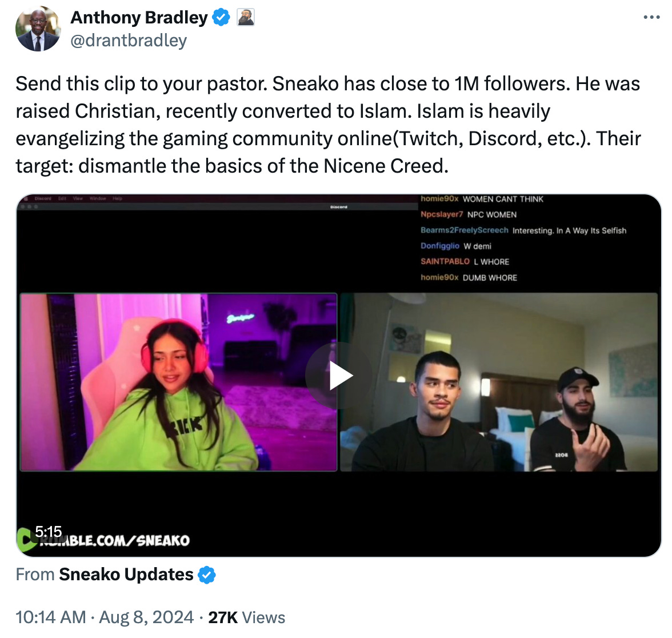Click the blue verified badge beside Anthony Bradley
The image size is (672, 638).
(221, 18)
